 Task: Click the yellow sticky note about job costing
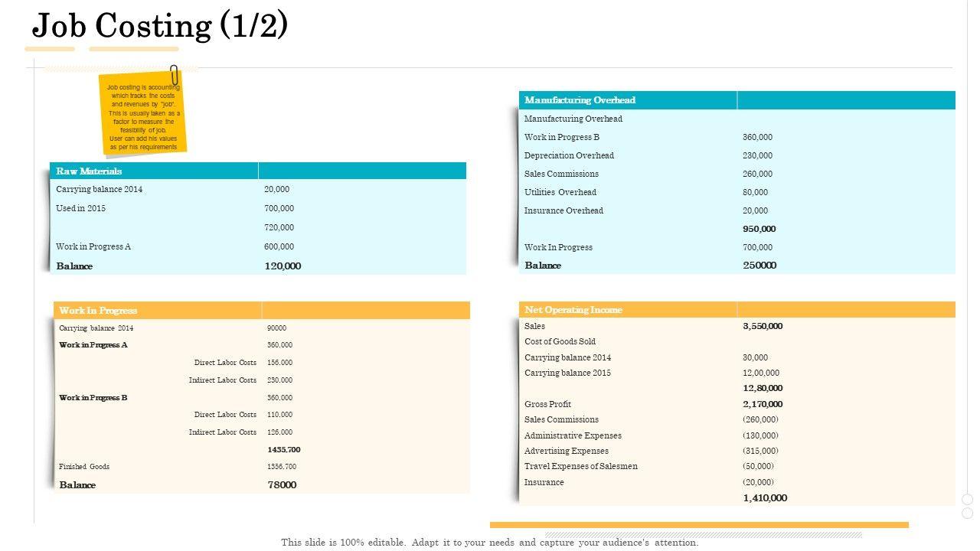[x=143, y=115]
